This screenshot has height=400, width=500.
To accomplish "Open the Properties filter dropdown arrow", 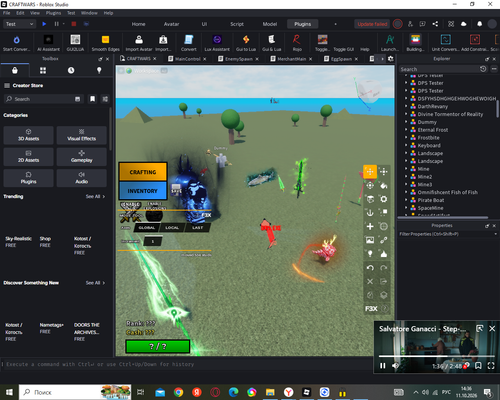I will click(x=495, y=234).
